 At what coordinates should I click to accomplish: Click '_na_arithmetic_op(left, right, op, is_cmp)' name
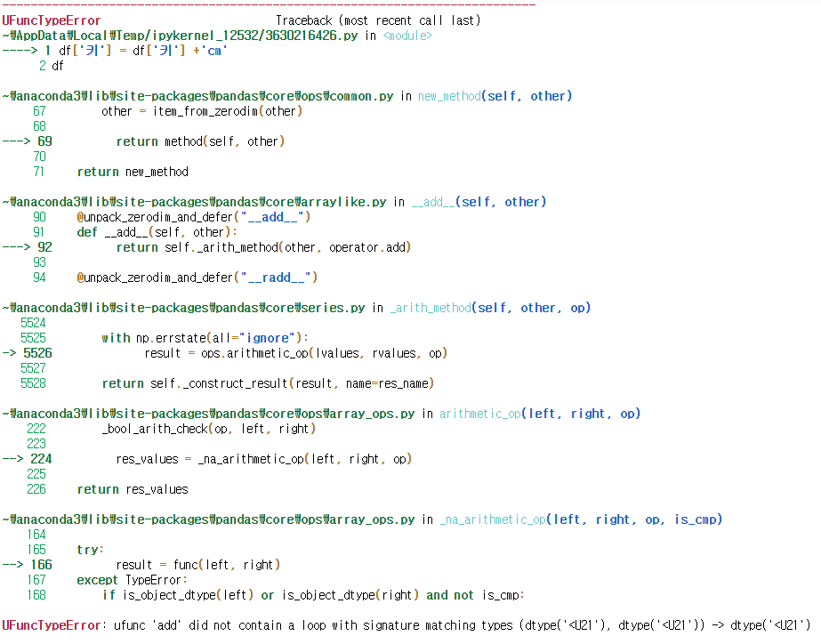[581, 519]
